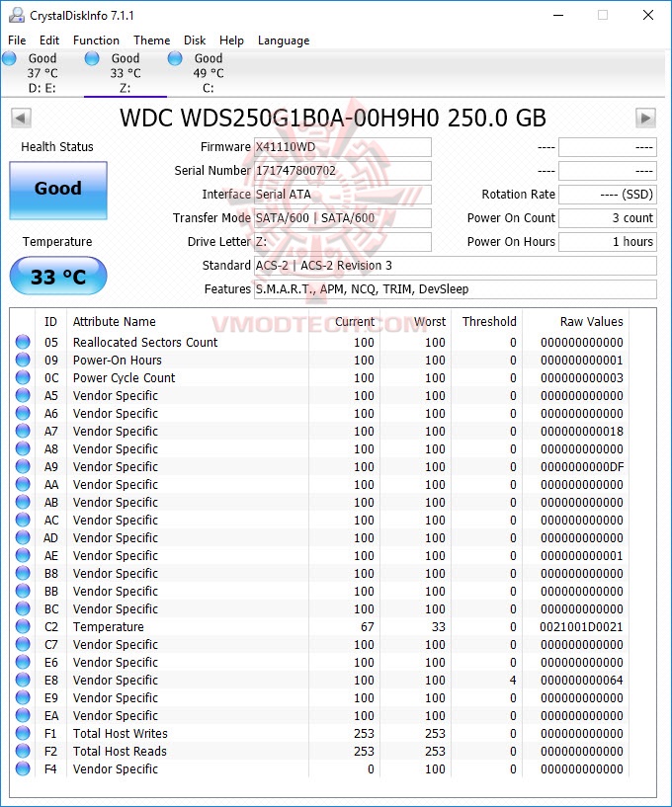The image size is (672, 807).
Task: Click status icon of attribute C7
Action: (23, 643)
